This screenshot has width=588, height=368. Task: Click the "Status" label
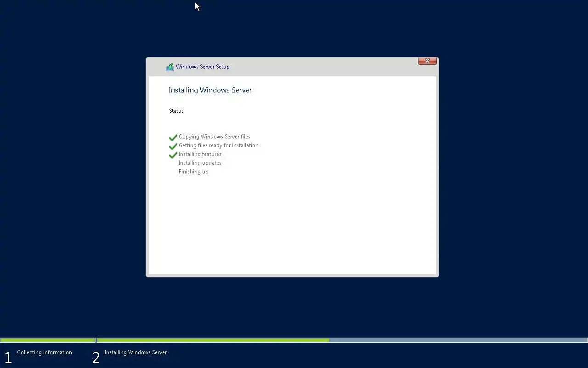click(x=176, y=111)
